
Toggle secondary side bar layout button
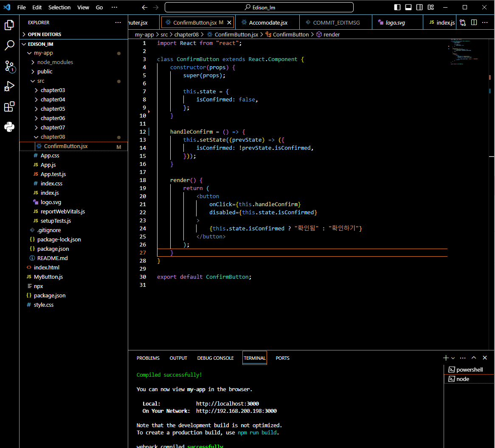point(419,7)
